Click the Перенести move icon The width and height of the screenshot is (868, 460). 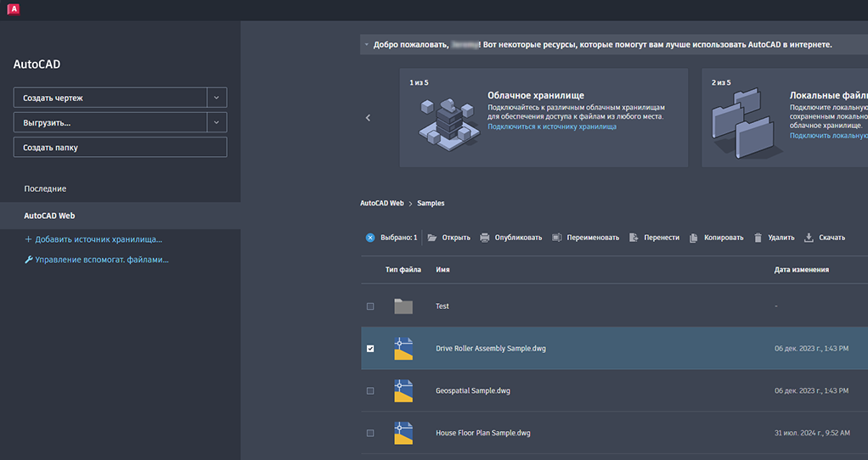coord(634,238)
